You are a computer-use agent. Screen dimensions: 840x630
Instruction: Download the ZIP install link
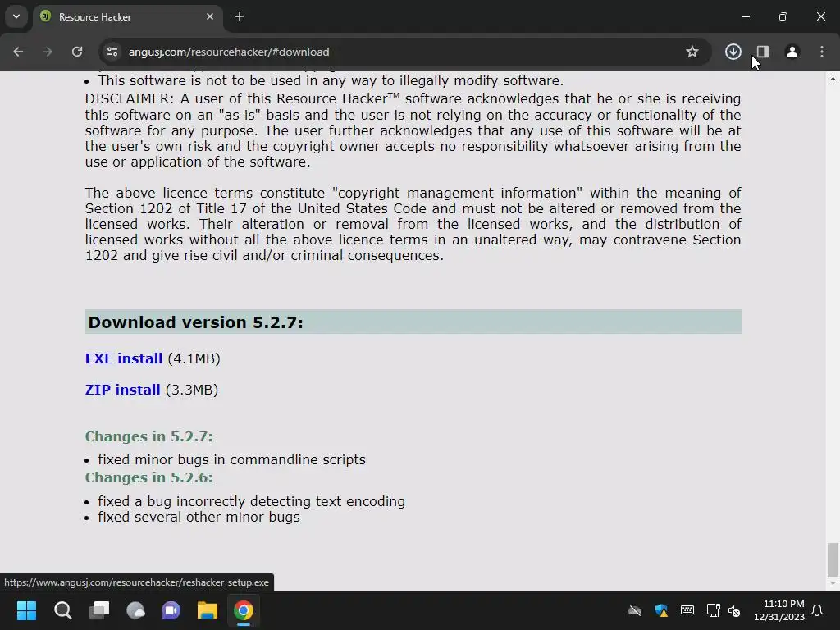123,390
